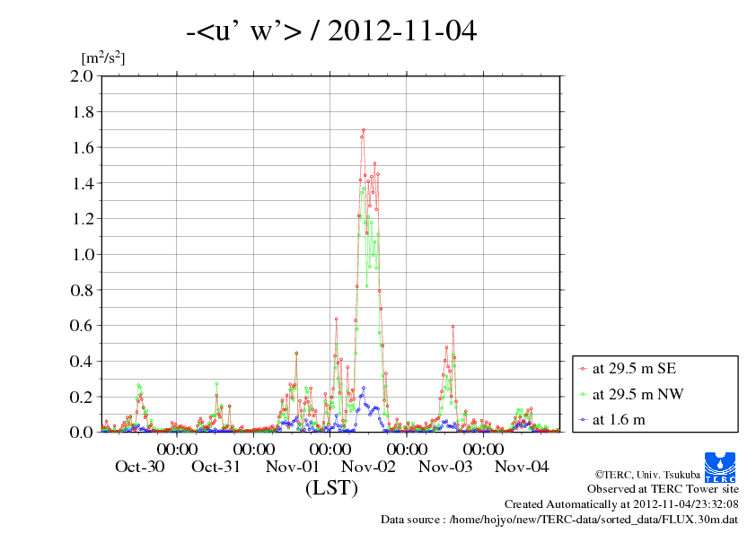
Task: Click the Oct-31 date label
Action: tap(215, 467)
